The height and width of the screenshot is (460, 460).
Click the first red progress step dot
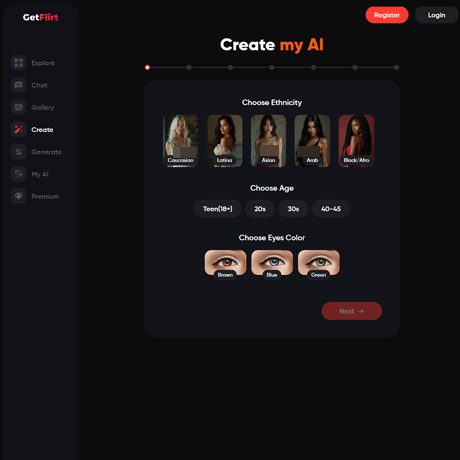(x=147, y=67)
